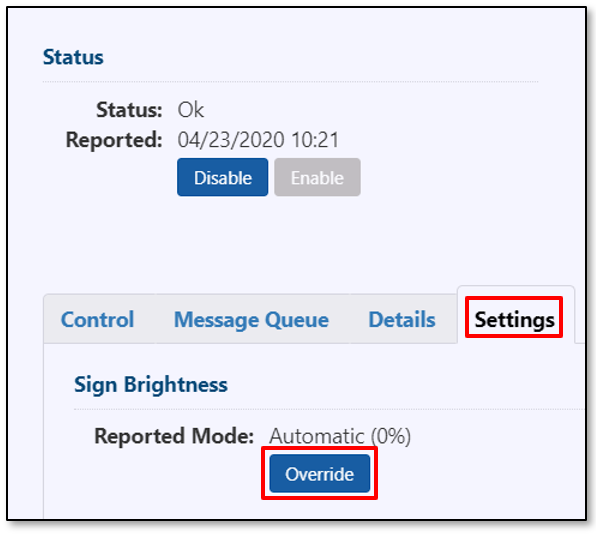Click the word Queue in Message Queue tab
Screen dimensions: 596x534
(296, 320)
